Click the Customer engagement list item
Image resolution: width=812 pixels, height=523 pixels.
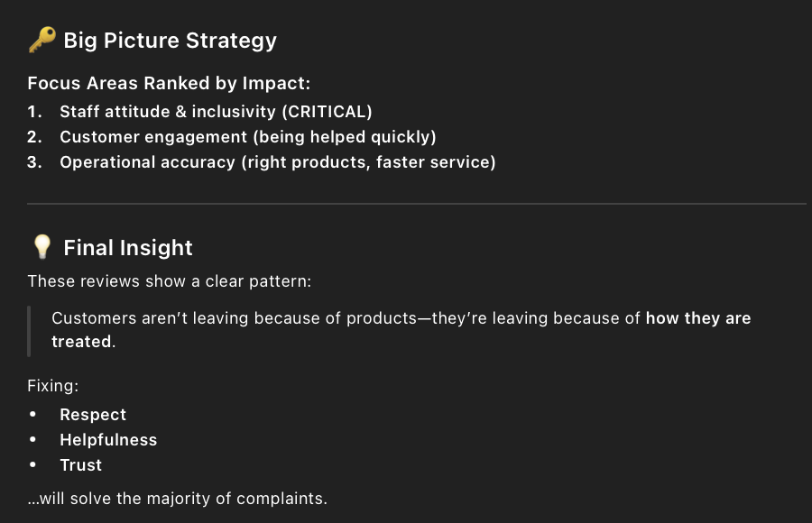[247, 137]
